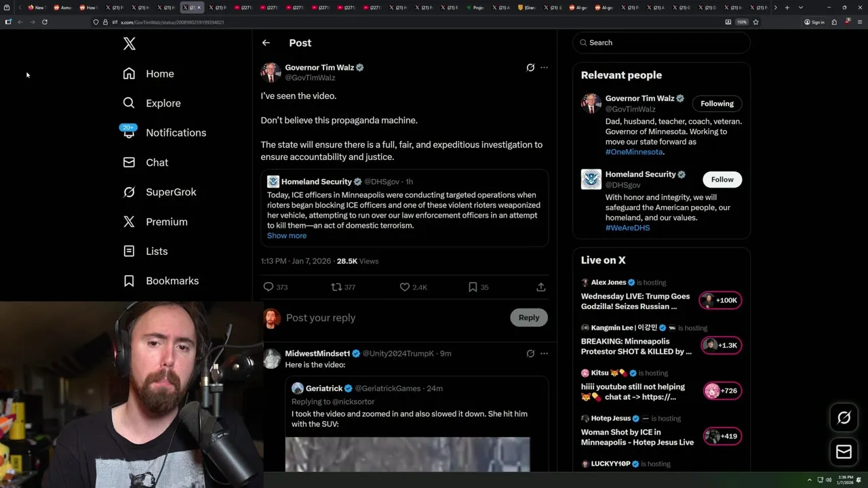868x488 pixels.
Task: Open @GovTimWalz handle in post header
Action: (310, 78)
